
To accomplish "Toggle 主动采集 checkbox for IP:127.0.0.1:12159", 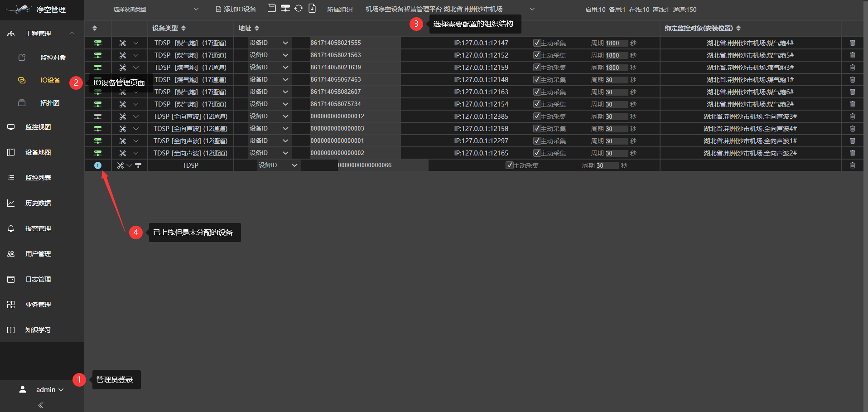I will pos(537,67).
